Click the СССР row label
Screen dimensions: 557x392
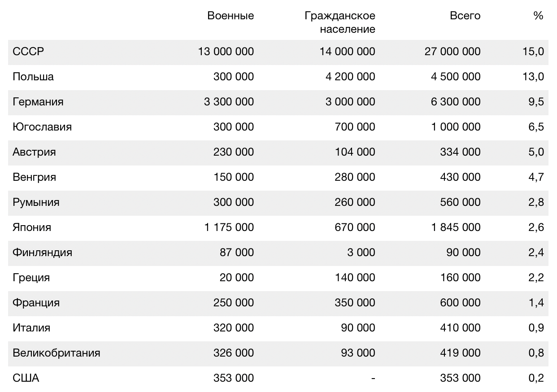point(28,52)
